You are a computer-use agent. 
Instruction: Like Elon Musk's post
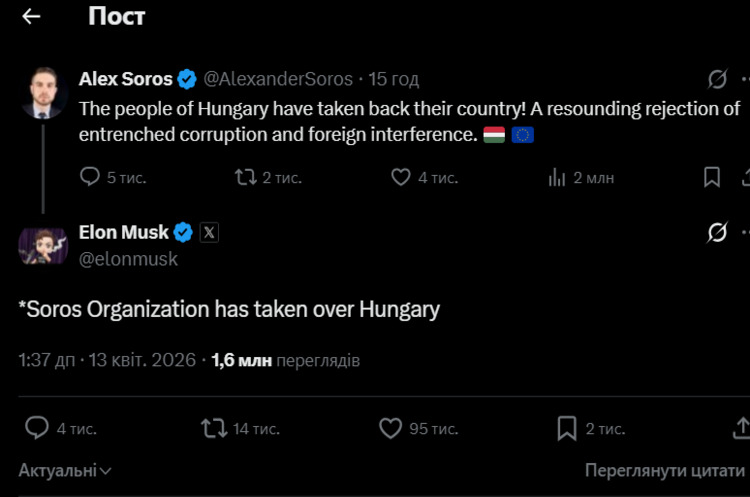click(x=391, y=428)
